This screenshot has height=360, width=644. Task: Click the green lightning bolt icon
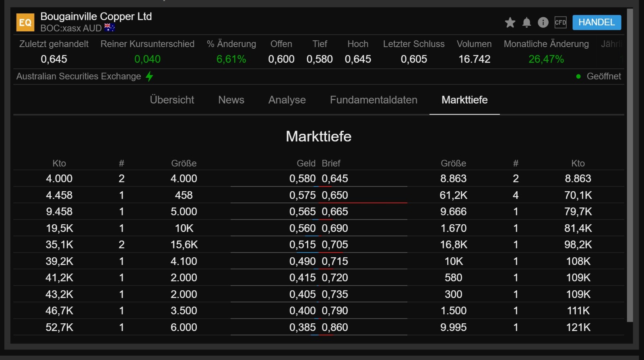point(149,76)
